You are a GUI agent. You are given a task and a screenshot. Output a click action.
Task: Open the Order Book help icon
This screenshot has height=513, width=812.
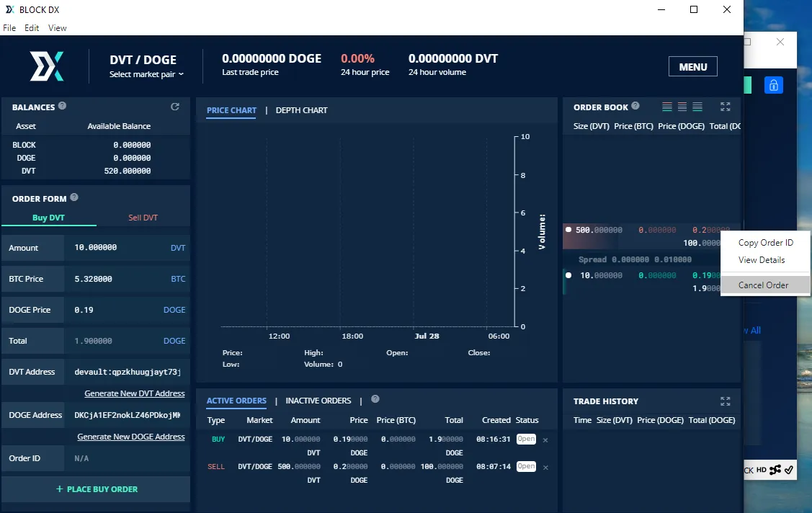(635, 106)
